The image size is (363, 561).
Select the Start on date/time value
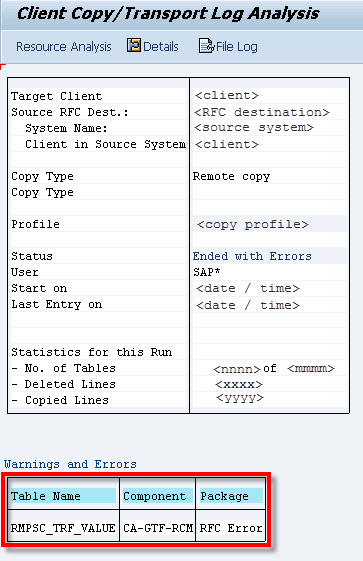point(247,288)
